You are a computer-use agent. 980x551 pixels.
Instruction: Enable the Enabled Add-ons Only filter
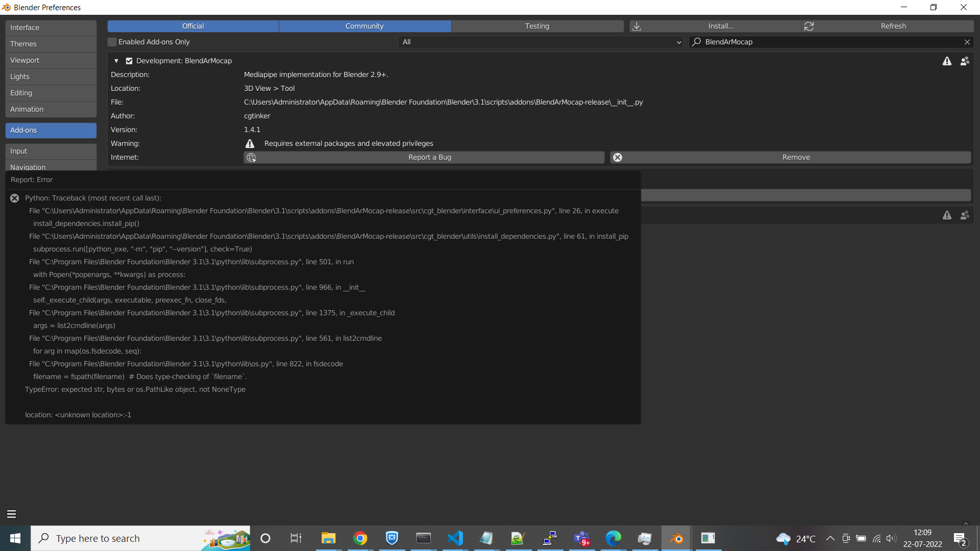click(x=112, y=42)
